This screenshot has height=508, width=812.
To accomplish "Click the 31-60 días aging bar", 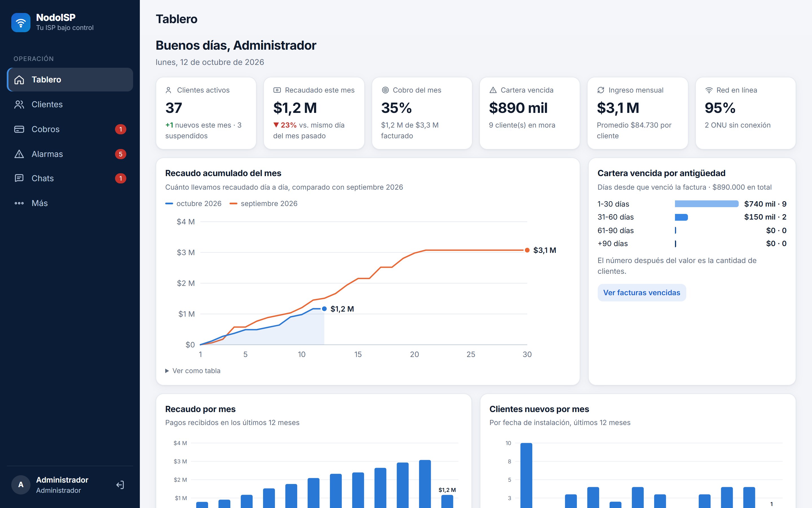I will click(x=681, y=217).
